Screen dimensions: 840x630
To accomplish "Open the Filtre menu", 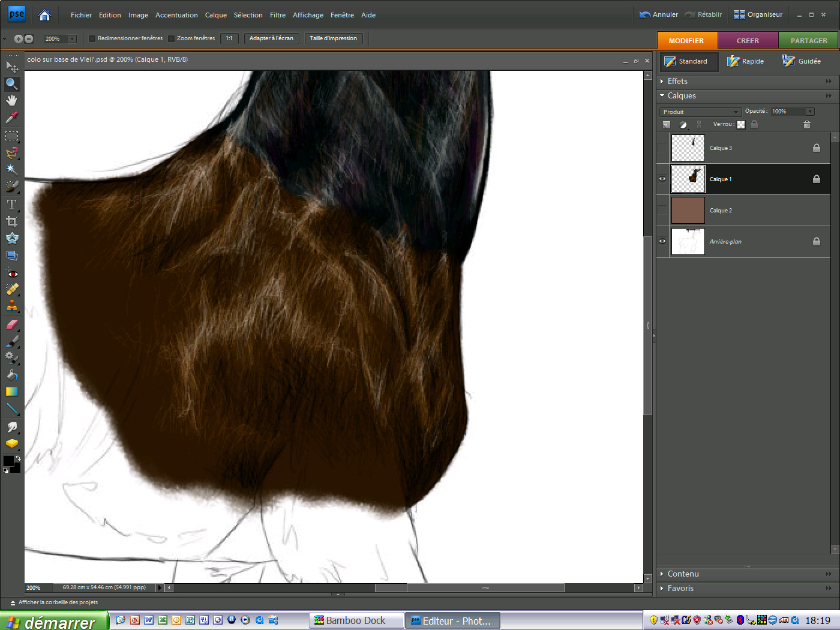I will (278, 15).
